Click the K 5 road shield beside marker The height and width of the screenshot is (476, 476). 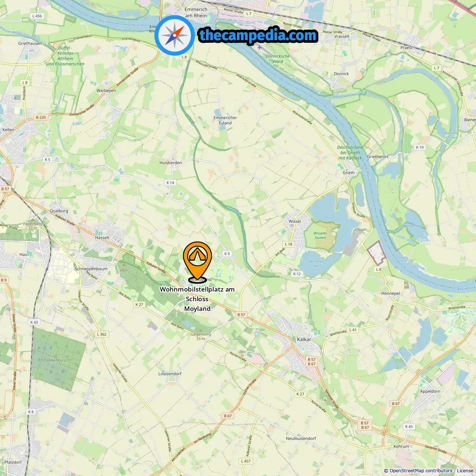point(227,254)
